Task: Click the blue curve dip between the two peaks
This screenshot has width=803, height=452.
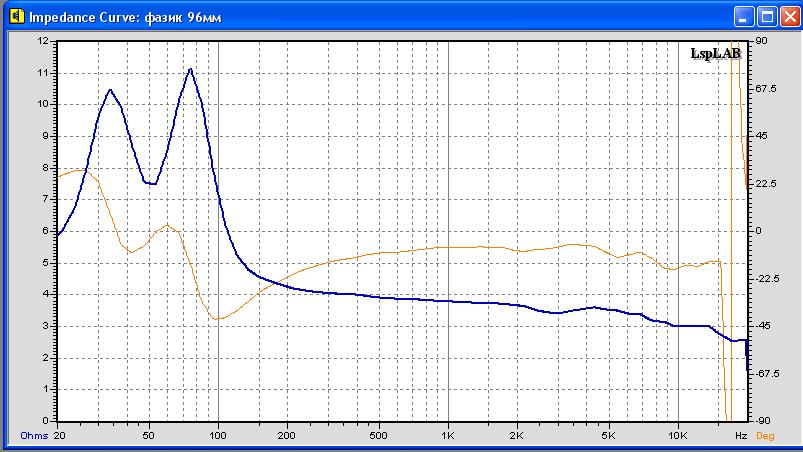Action: click(152, 184)
